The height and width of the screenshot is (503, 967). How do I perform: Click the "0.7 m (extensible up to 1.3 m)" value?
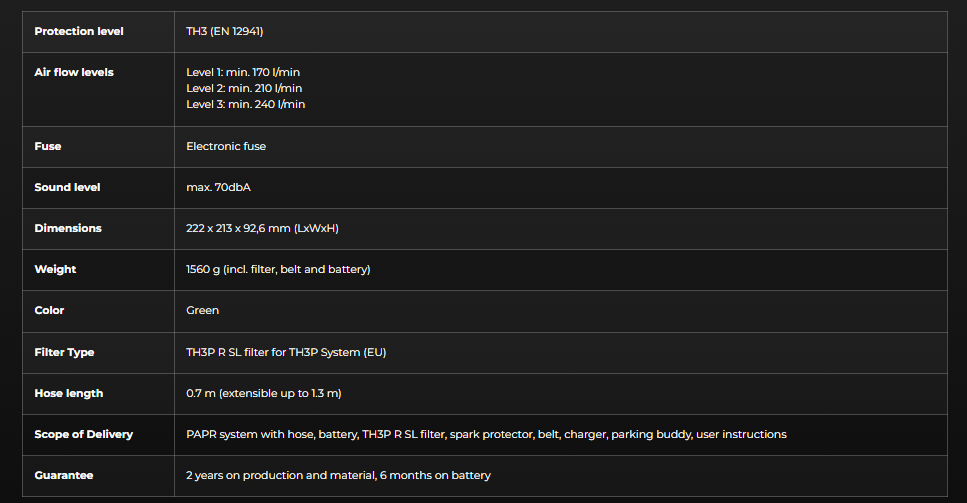(x=264, y=393)
